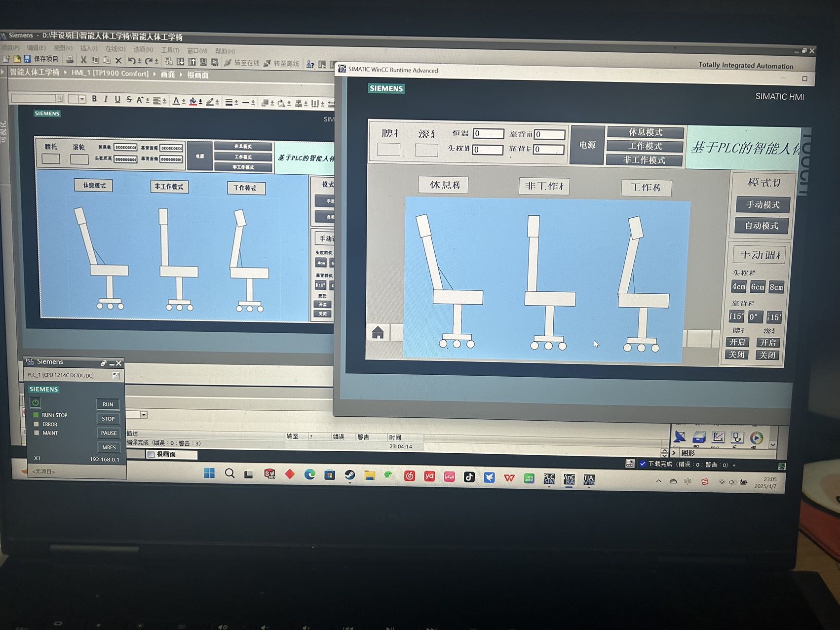Open Windows Start menu
This screenshot has height=630, width=840.
click(x=209, y=473)
